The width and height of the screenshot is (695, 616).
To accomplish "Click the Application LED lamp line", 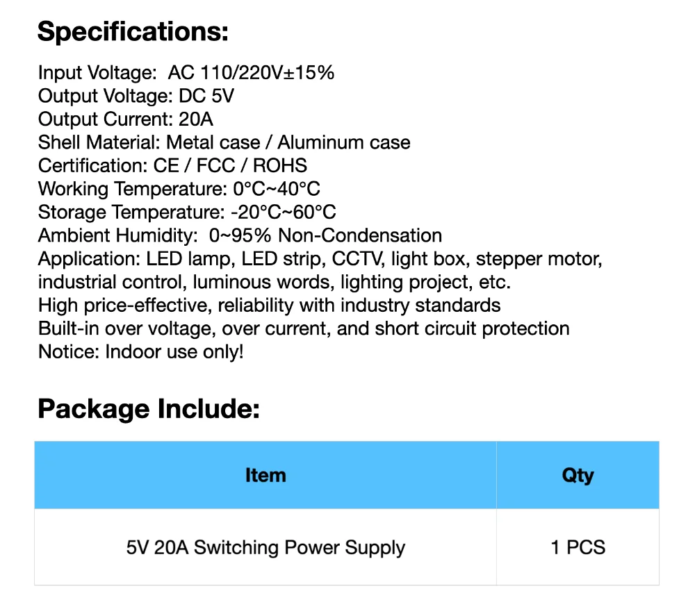I will click(x=320, y=259).
